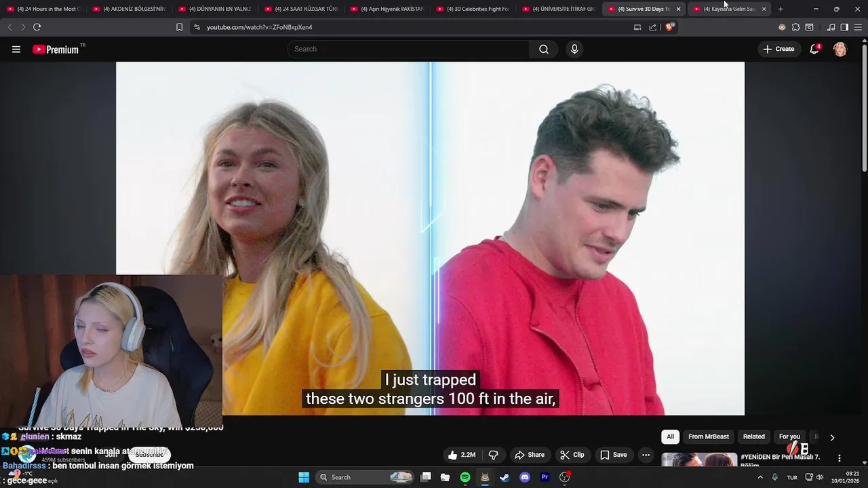Image resolution: width=868 pixels, height=488 pixels.
Task: Open the YouTube hamburger guide menu
Action: tap(16, 49)
